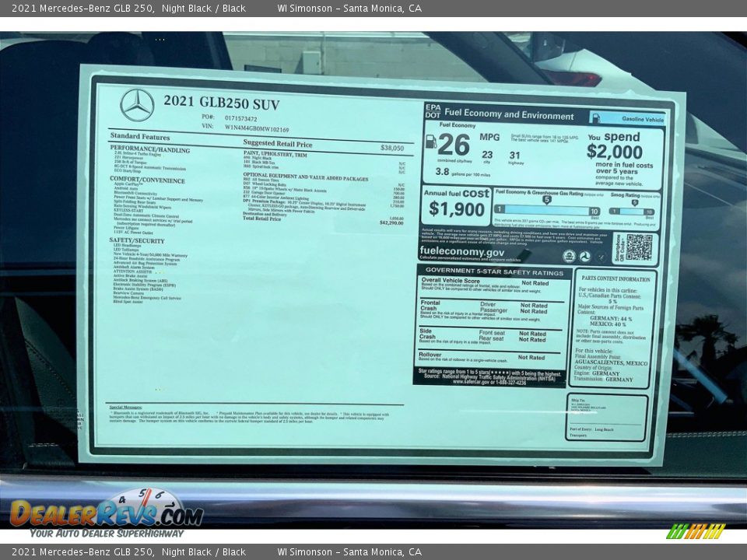Click 'Night Black / Black' in bottom caption
This screenshot has height=560, width=747.
203,552
